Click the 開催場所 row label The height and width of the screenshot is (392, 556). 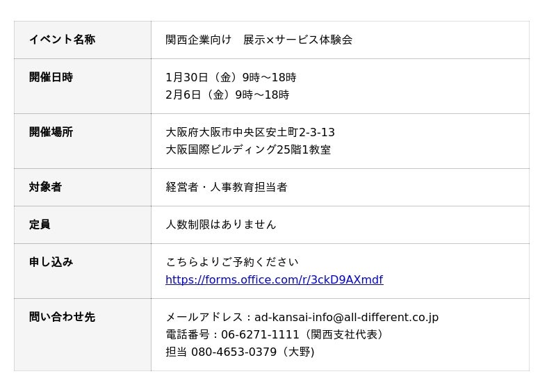tap(51, 132)
